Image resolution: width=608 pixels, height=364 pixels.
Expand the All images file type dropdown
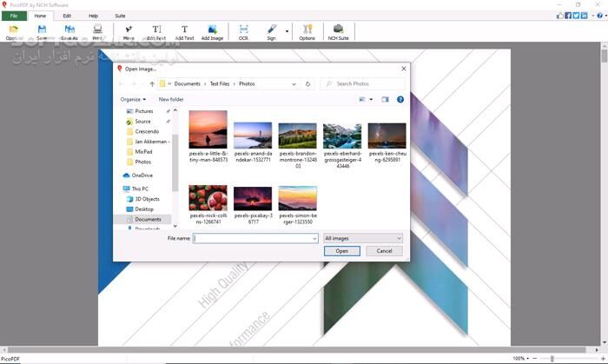(362, 238)
